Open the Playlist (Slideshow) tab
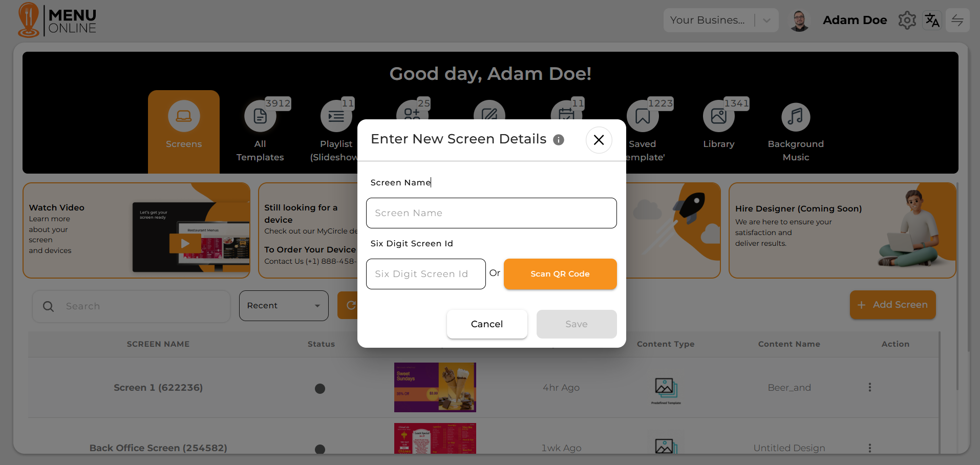Image resolution: width=980 pixels, height=465 pixels. [x=336, y=117]
